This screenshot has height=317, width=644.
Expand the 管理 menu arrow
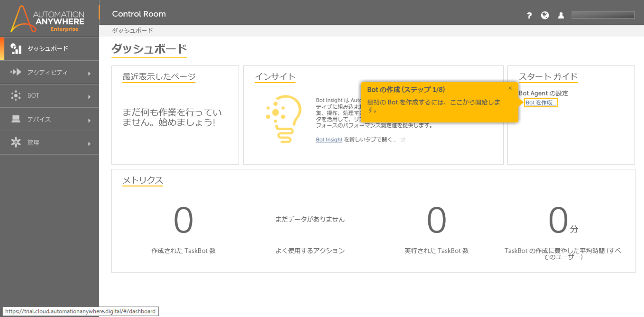[x=89, y=144]
